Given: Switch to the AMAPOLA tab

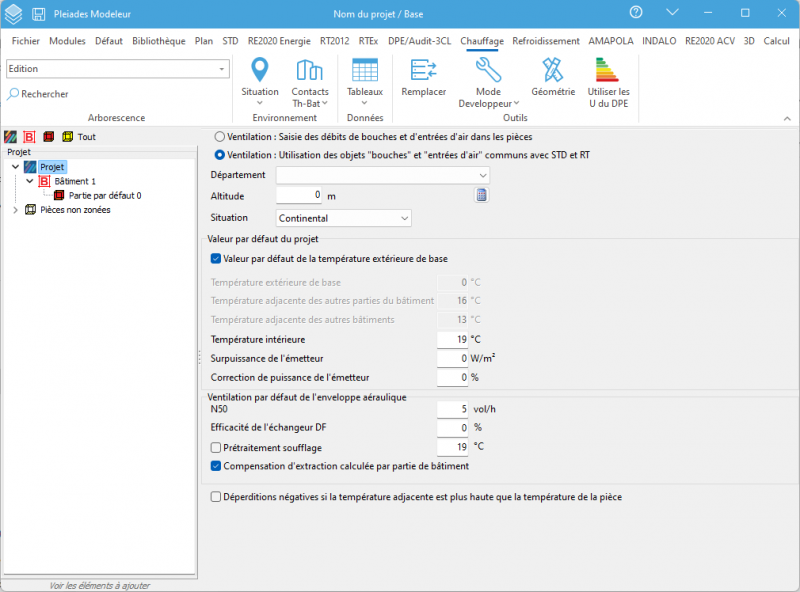Looking at the screenshot, I should click(611, 41).
